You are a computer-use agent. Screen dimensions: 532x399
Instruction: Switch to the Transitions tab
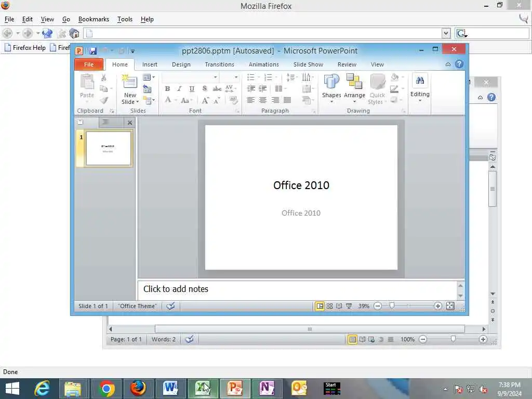coord(220,64)
